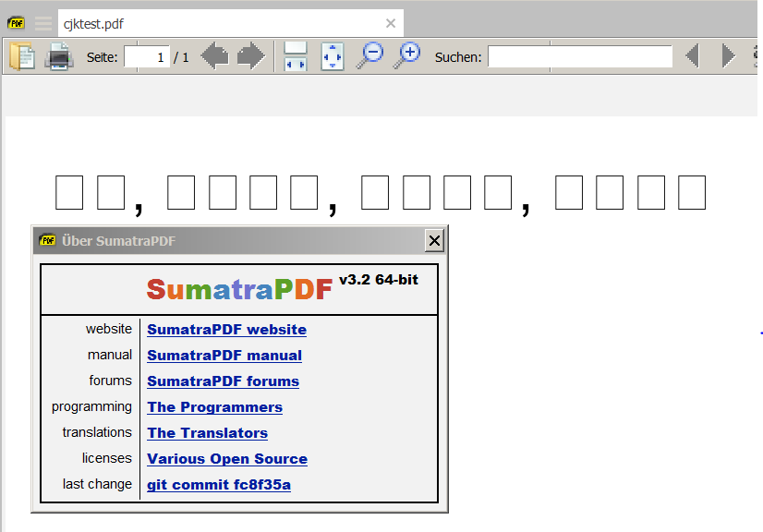Image resolution: width=763 pixels, height=532 pixels.
Task: Click the "/ 1" page count text
Action: (181, 57)
